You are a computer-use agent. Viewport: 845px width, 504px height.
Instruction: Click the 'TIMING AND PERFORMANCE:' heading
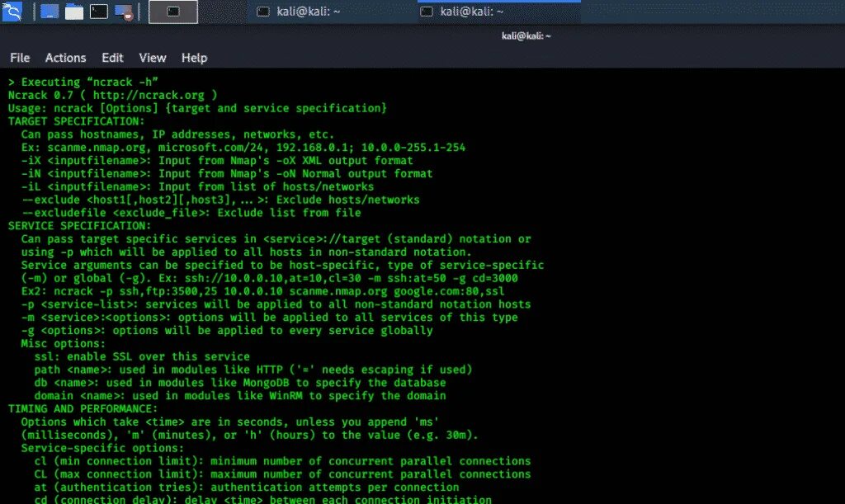(x=83, y=408)
